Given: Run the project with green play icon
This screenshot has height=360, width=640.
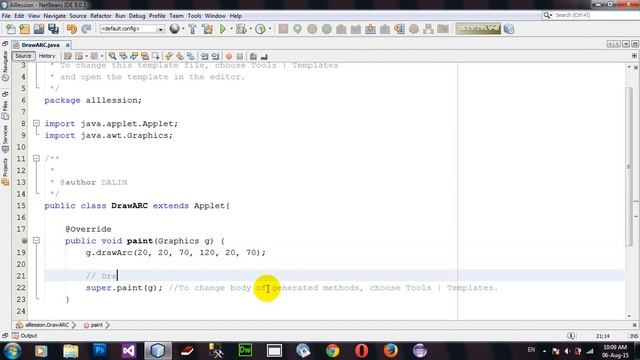Looking at the screenshot, I should click(223, 29).
